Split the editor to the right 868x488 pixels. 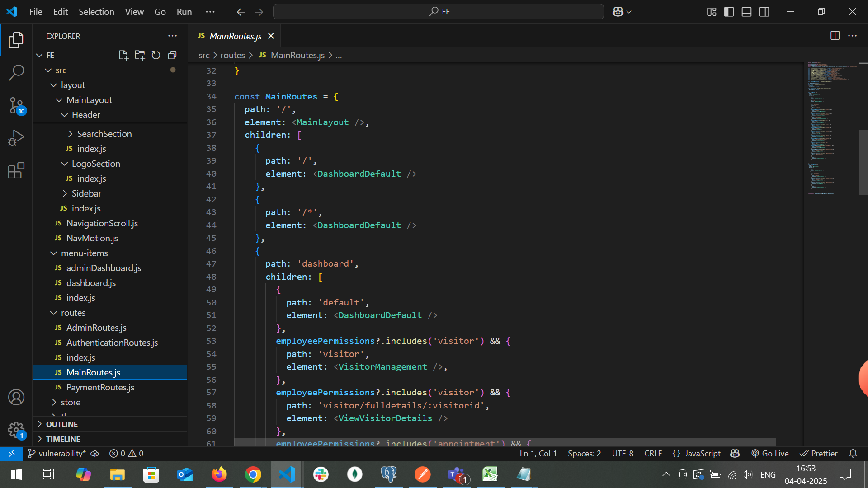(x=835, y=36)
